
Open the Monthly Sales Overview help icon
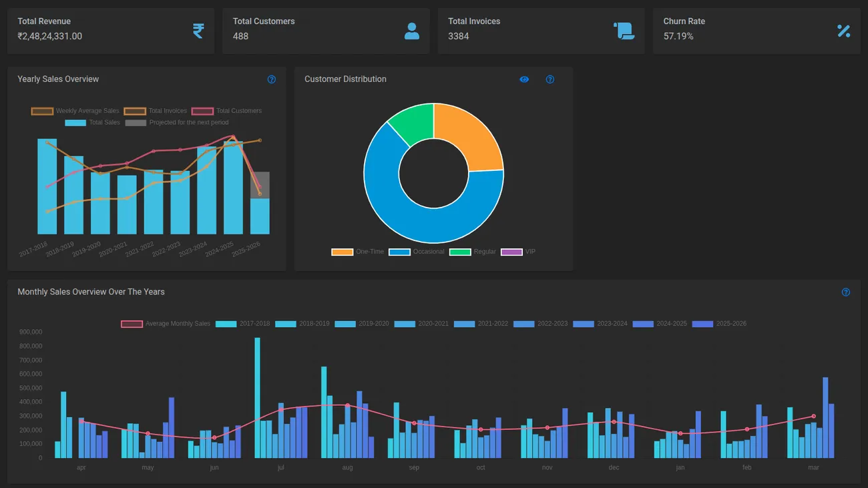tap(846, 292)
